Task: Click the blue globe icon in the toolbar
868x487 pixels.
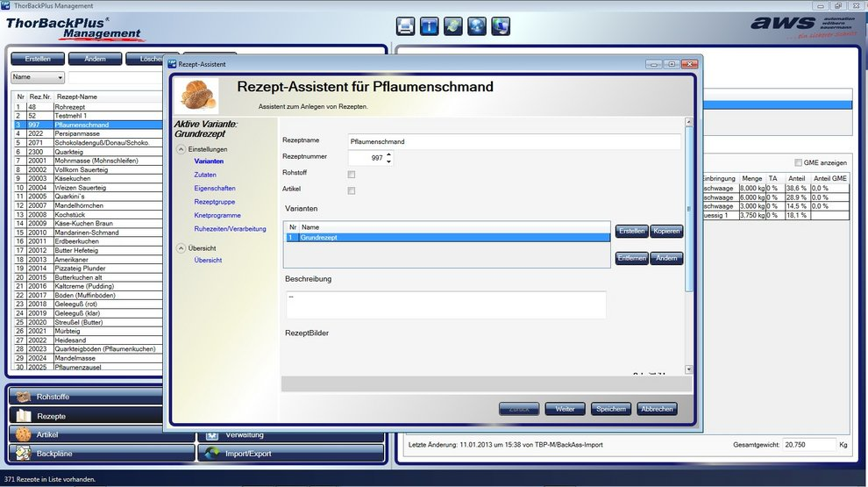Action: tap(477, 26)
